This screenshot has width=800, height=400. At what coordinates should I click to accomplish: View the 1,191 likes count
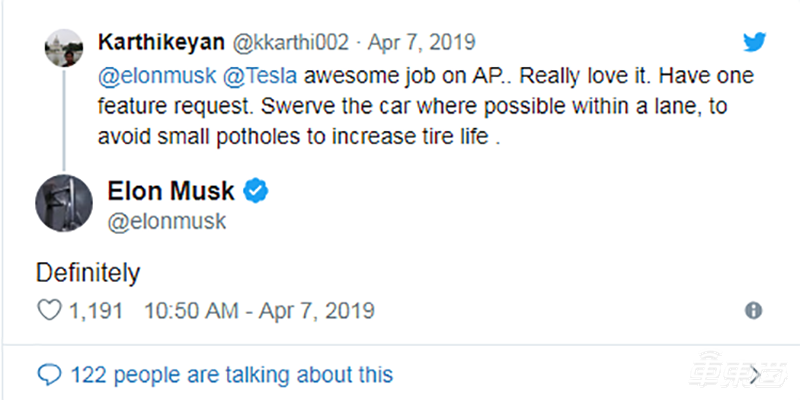click(x=96, y=311)
